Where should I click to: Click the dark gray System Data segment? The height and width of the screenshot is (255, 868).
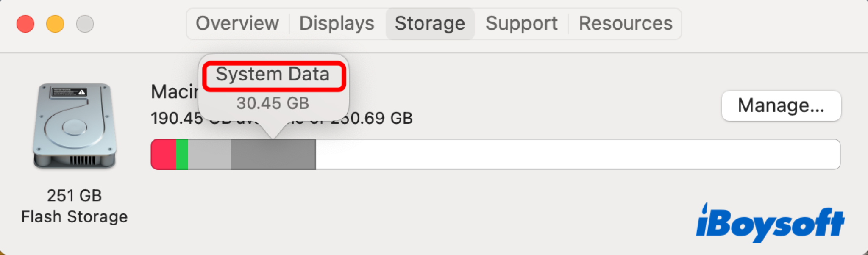[x=273, y=155]
